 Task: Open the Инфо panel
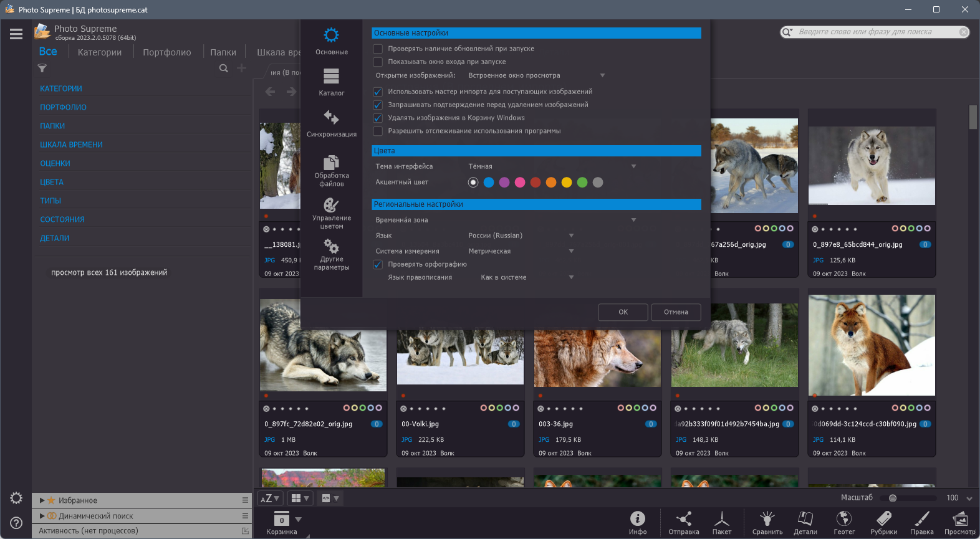click(638, 523)
